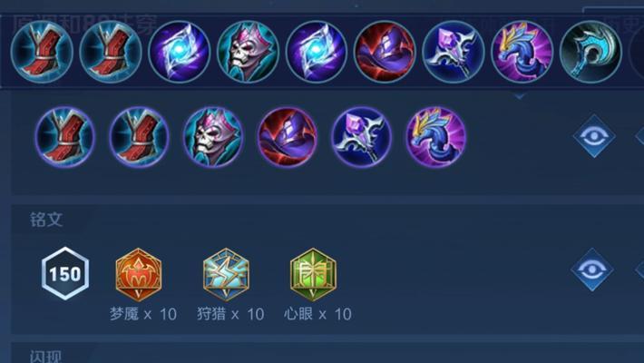Tap the blue dragon in the build row
The width and height of the screenshot is (644, 363).
point(435,137)
